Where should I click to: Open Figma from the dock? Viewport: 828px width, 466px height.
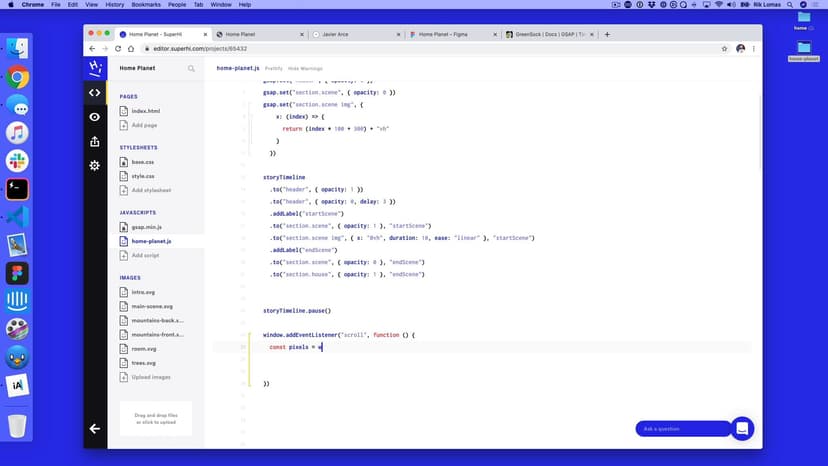[17, 272]
